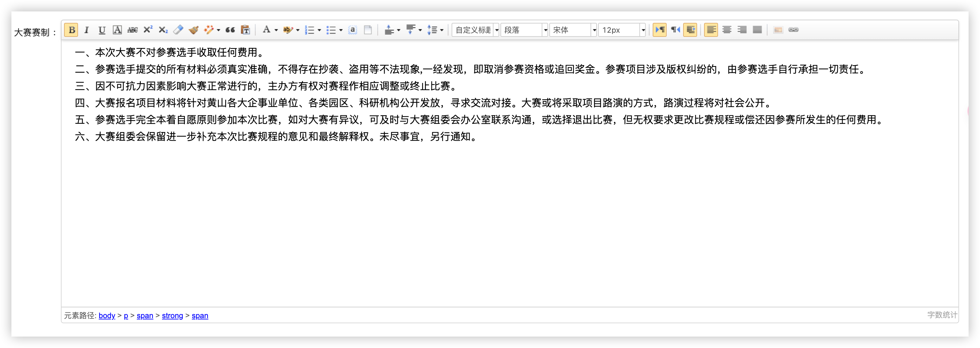
Task: Insert a blockquote with quote icon
Action: [230, 30]
